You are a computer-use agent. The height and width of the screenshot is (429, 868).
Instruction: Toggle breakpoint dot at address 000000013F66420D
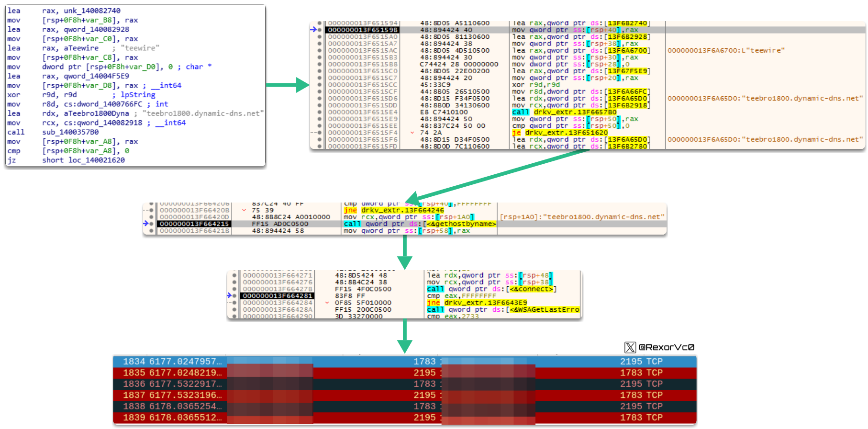click(152, 217)
